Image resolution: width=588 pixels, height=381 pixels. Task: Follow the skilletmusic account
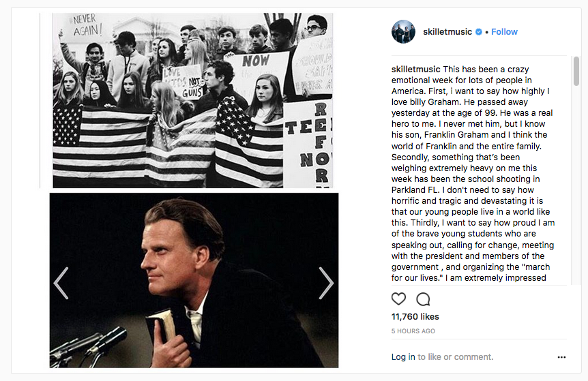coord(504,32)
